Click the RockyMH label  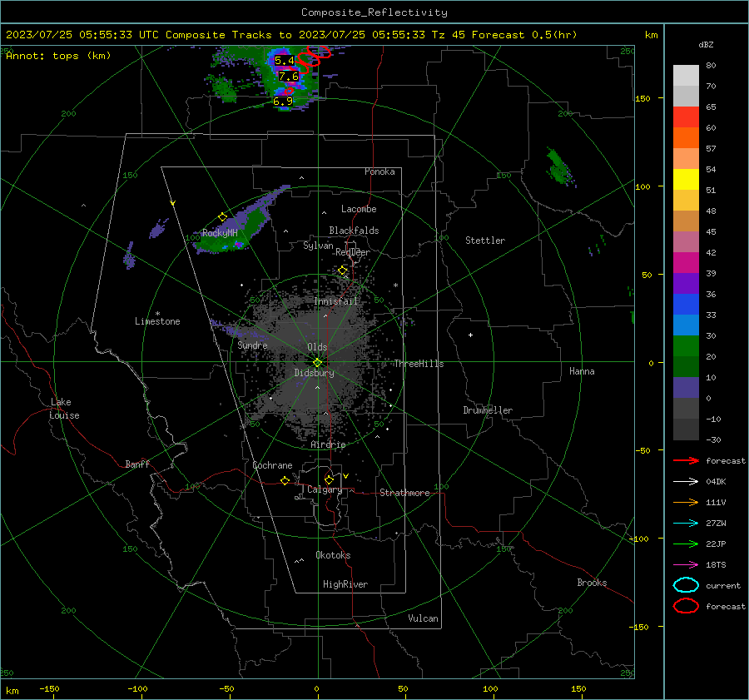(220, 233)
